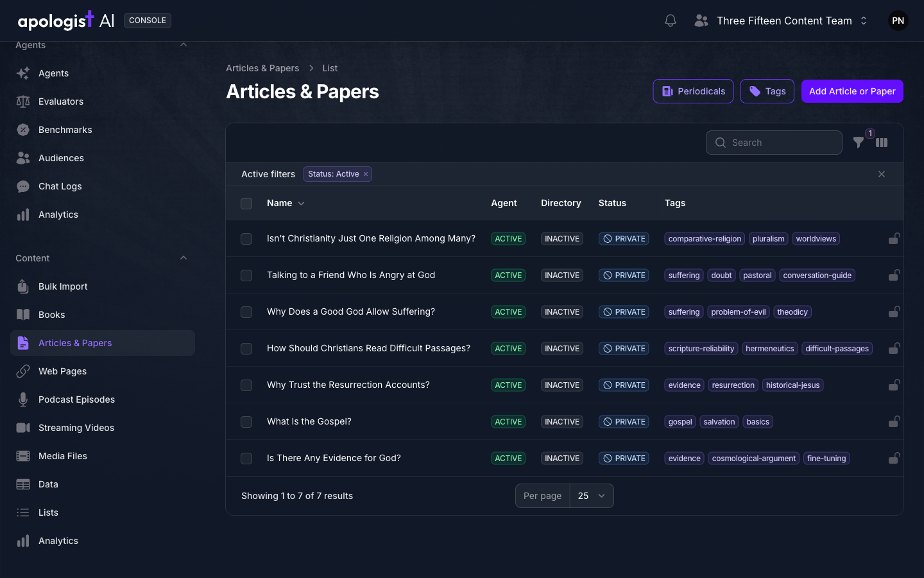
Task: Open the PN user avatar menu
Action: tap(898, 21)
